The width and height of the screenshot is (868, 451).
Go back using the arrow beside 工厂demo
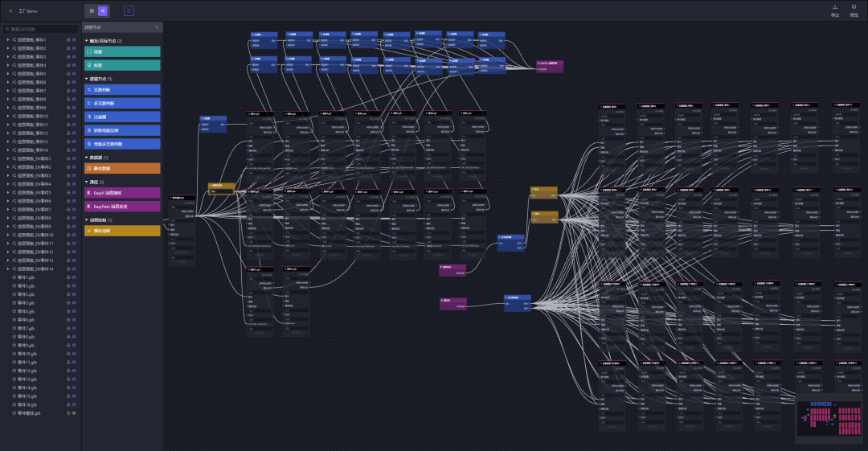click(10, 11)
